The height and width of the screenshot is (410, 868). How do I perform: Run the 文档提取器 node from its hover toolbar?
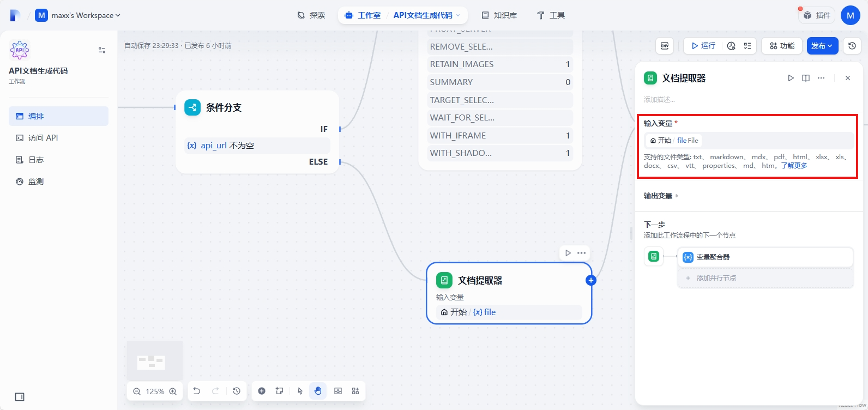tap(568, 253)
